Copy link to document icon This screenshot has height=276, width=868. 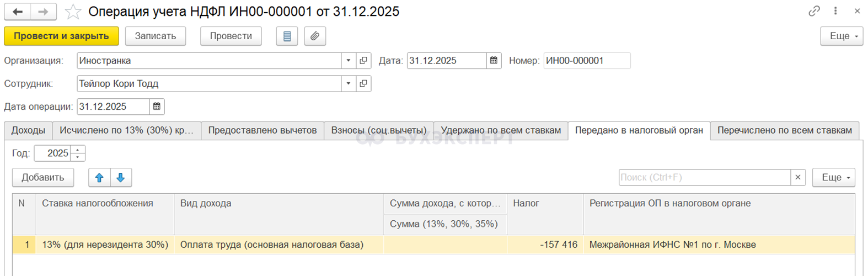click(x=814, y=11)
